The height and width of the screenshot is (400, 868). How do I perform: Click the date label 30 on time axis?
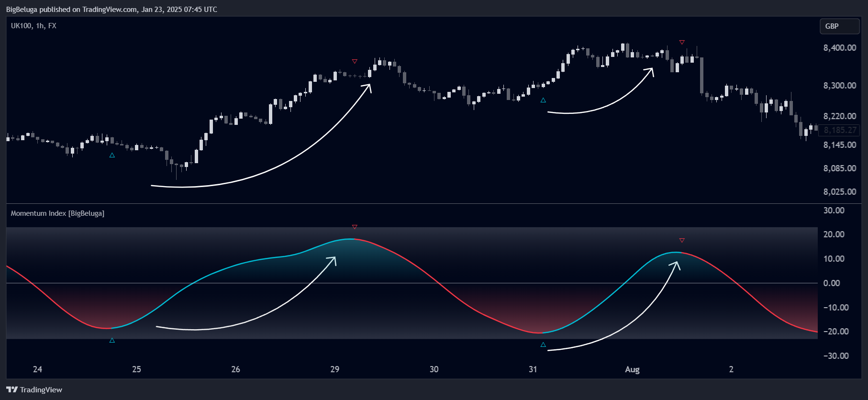[x=434, y=369]
